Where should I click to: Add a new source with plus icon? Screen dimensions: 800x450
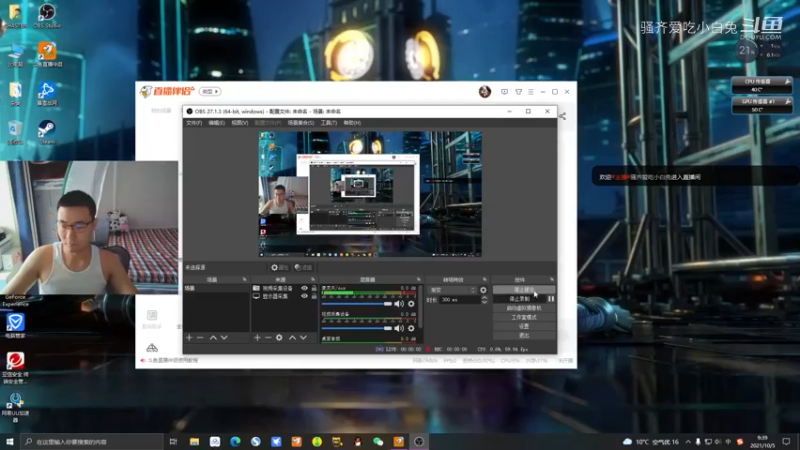[x=257, y=338]
